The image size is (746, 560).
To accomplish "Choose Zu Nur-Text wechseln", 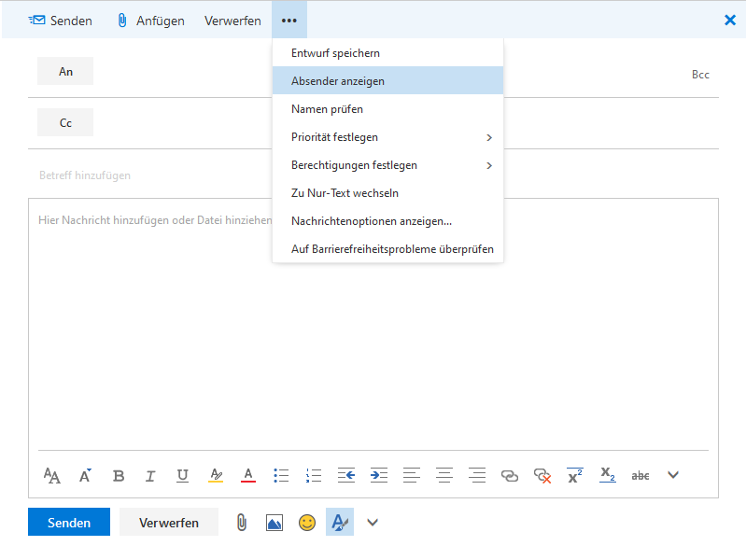I will pyautogui.click(x=346, y=193).
